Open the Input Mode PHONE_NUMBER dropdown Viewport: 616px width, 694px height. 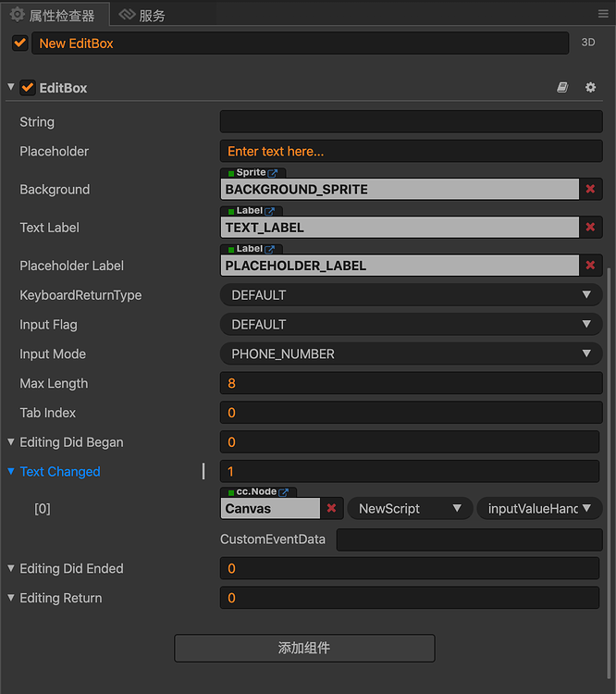coord(411,354)
